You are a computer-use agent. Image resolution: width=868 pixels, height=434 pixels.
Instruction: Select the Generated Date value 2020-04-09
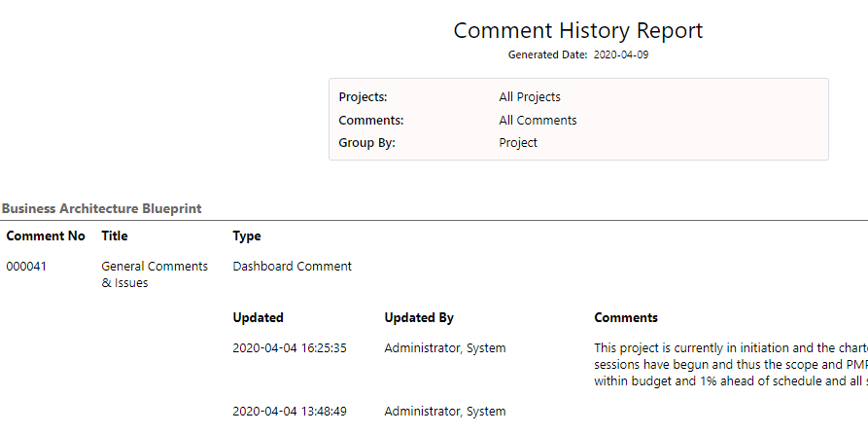click(x=621, y=54)
